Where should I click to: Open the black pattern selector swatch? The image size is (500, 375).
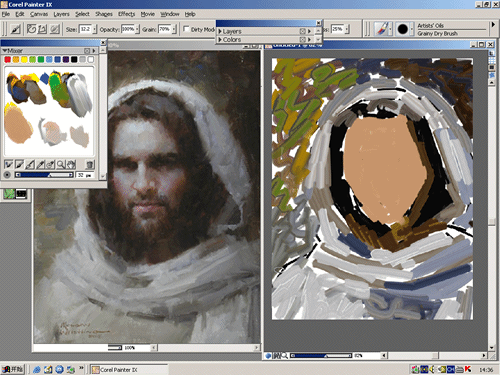click(x=21, y=194)
